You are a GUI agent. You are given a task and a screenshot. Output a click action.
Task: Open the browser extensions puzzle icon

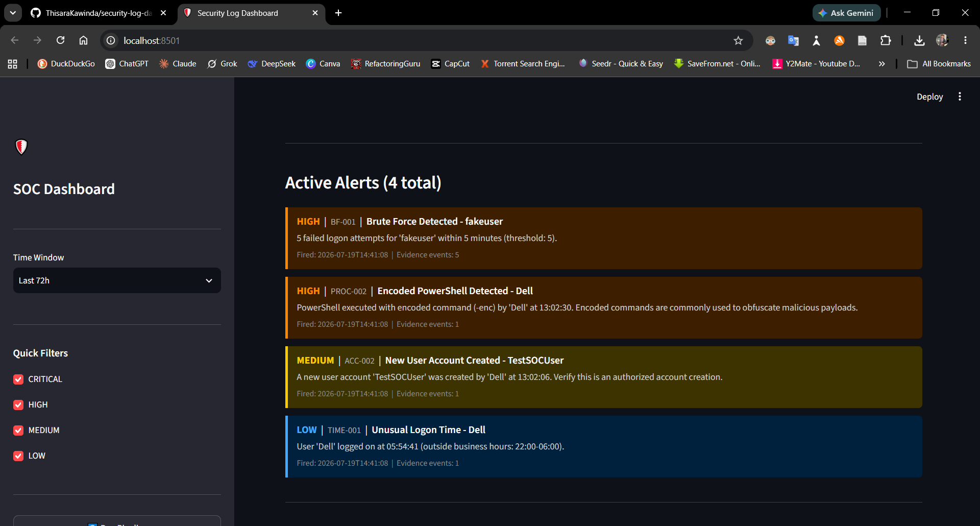(x=886, y=40)
